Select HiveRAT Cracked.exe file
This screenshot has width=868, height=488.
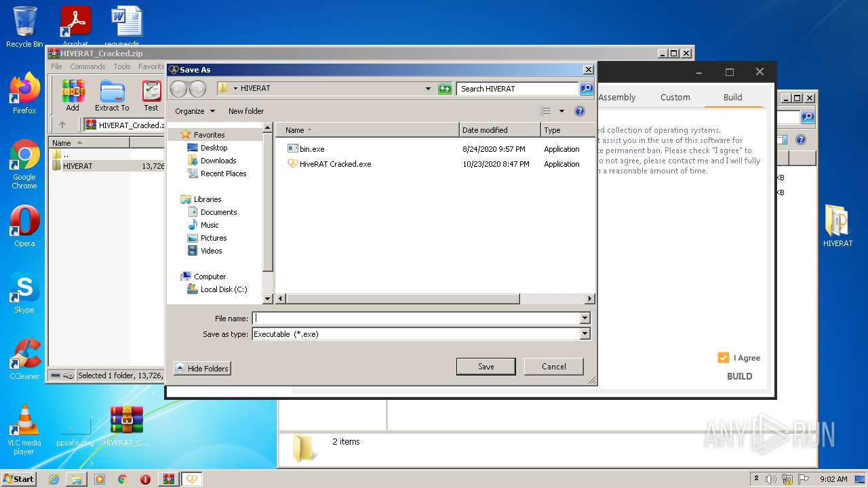click(330, 164)
